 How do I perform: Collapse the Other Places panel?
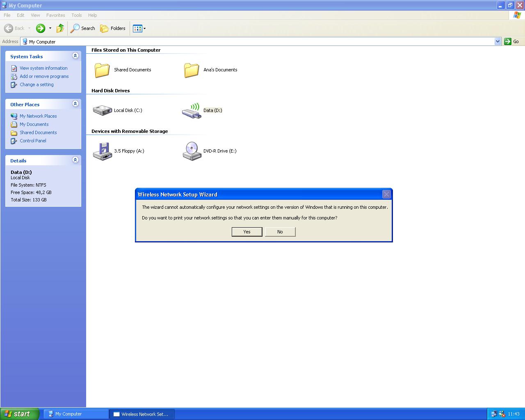pyautogui.click(x=75, y=104)
